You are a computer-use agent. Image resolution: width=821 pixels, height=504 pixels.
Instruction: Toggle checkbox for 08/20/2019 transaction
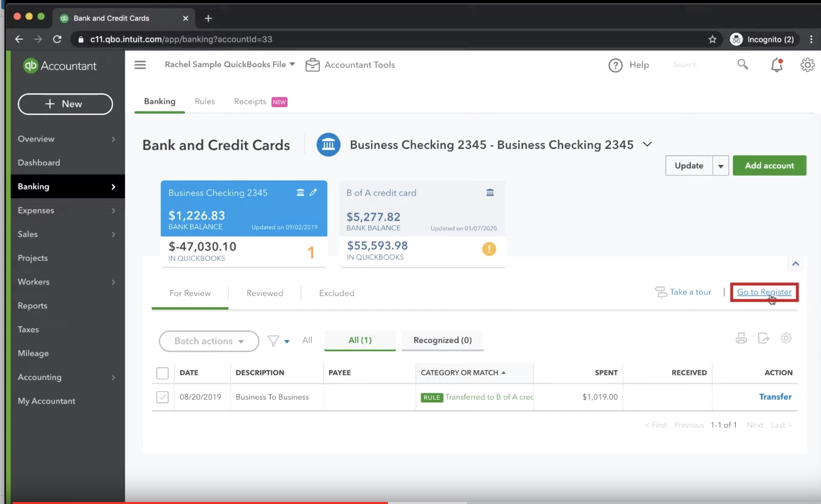point(162,397)
